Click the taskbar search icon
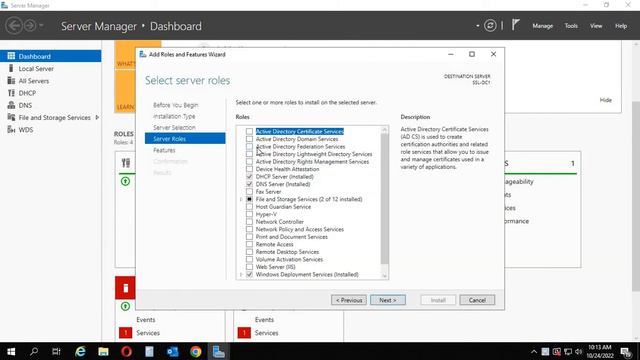Screen dimensions: 640x360 click(x=34, y=351)
